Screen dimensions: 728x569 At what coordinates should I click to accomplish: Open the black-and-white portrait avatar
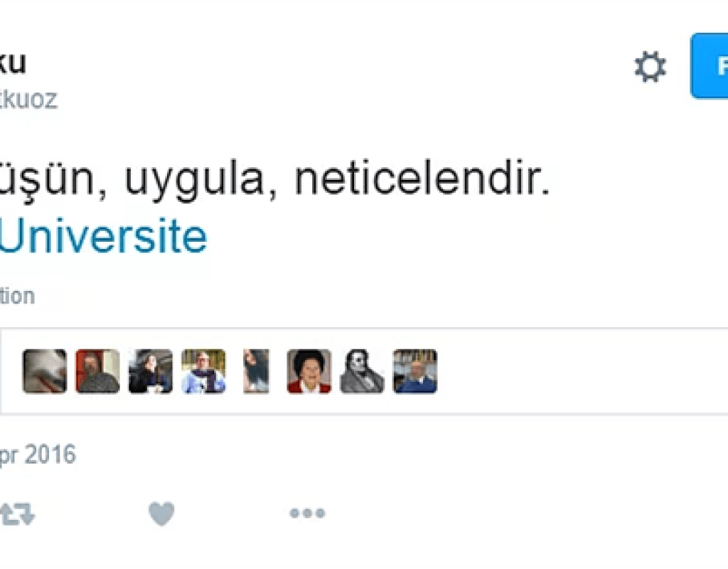click(x=362, y=371)
